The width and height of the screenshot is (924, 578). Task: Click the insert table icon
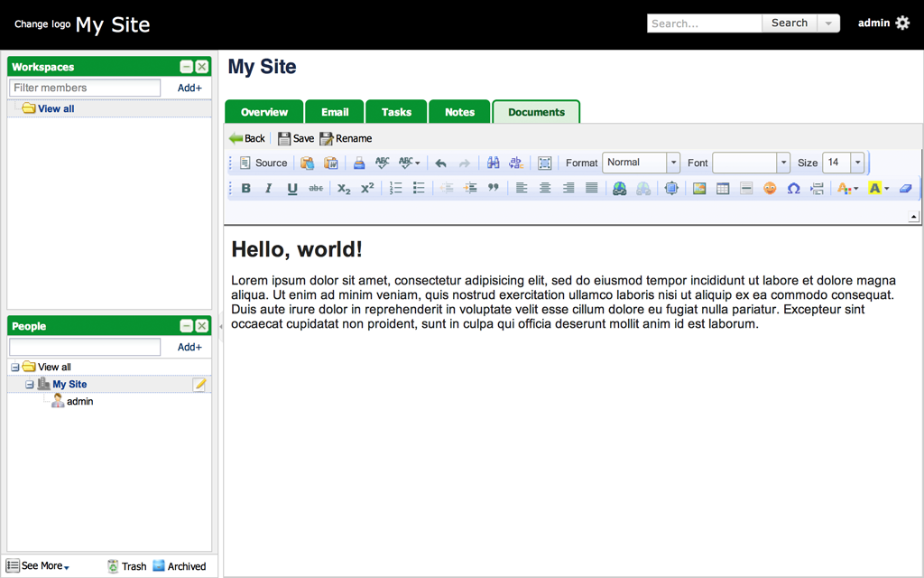723,188
